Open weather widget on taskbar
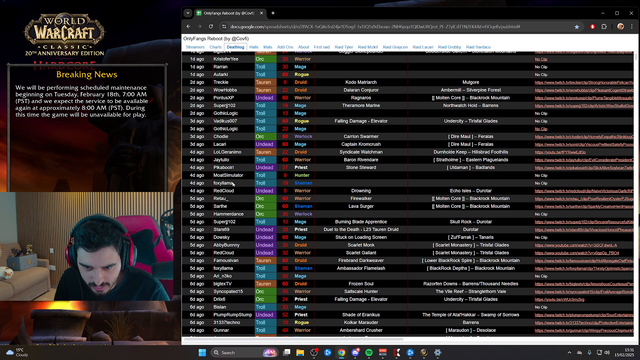640x360 pixels. coord(16,353)
